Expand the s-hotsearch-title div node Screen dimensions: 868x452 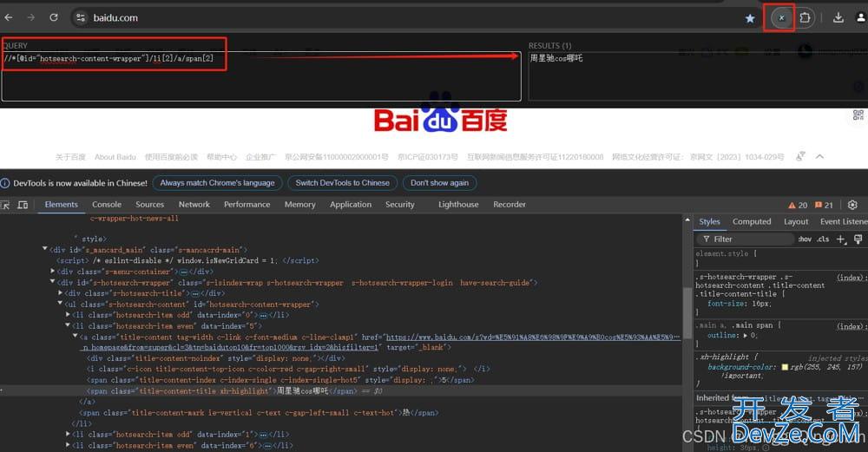click(61, 292)
